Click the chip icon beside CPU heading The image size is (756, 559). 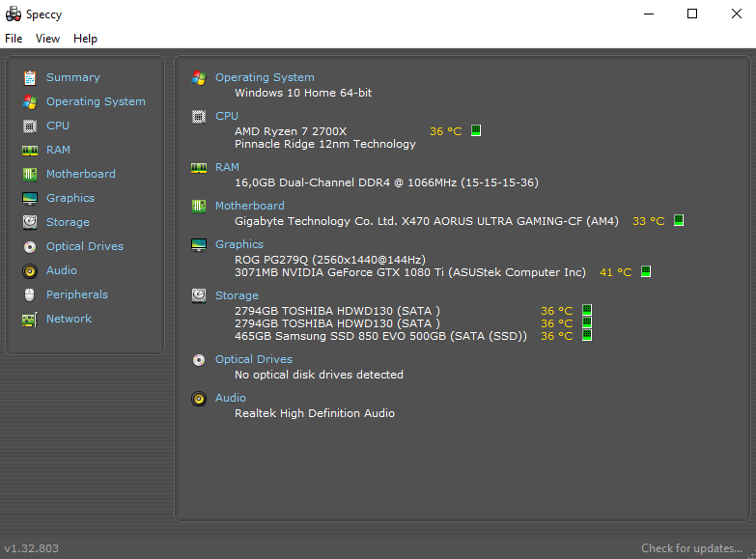click(x=199, y=116)
